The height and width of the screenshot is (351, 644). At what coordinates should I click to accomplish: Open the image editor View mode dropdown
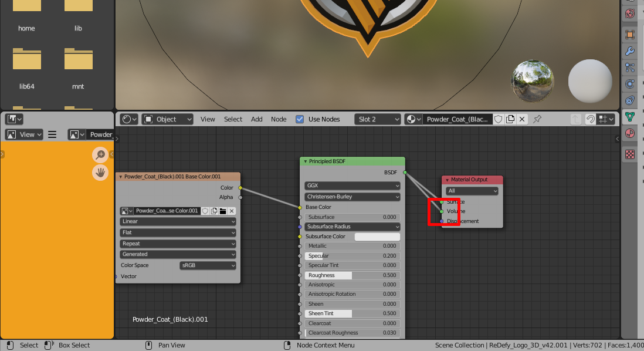(x=24, y=134)
